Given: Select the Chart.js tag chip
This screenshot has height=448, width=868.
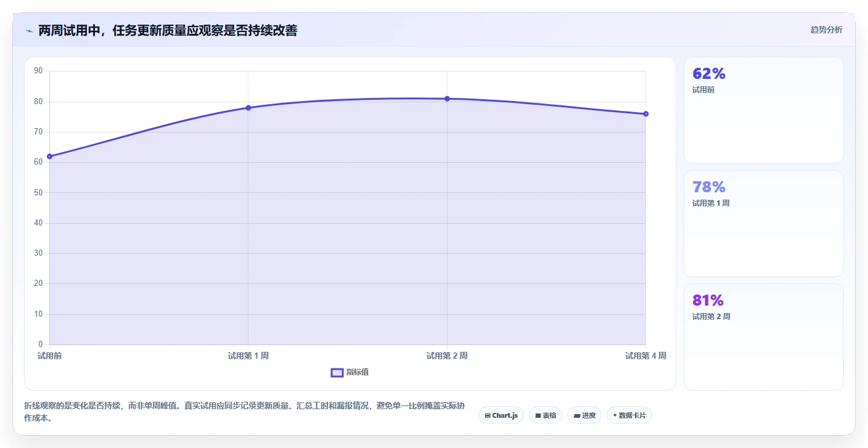Looking at the screenshot, I should click(x=501, y=415).
